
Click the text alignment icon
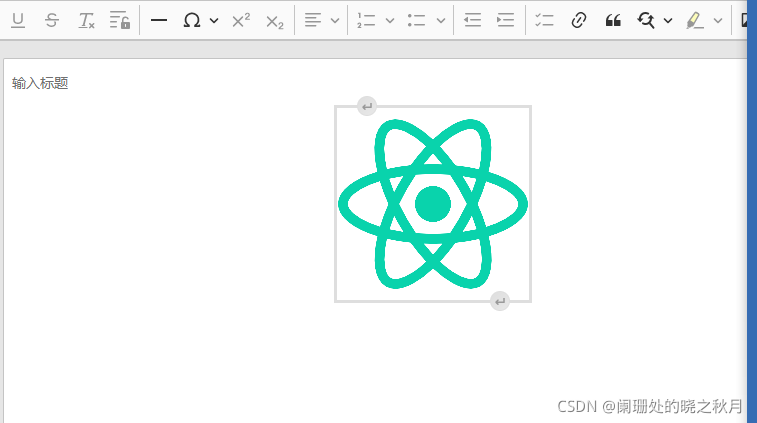313,20
